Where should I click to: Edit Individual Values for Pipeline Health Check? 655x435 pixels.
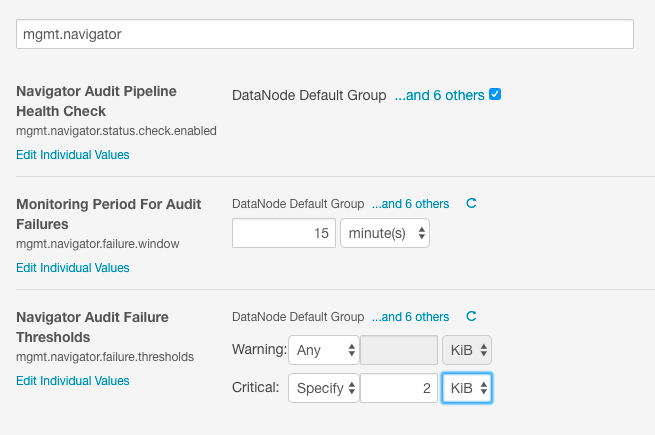[73, 154]
